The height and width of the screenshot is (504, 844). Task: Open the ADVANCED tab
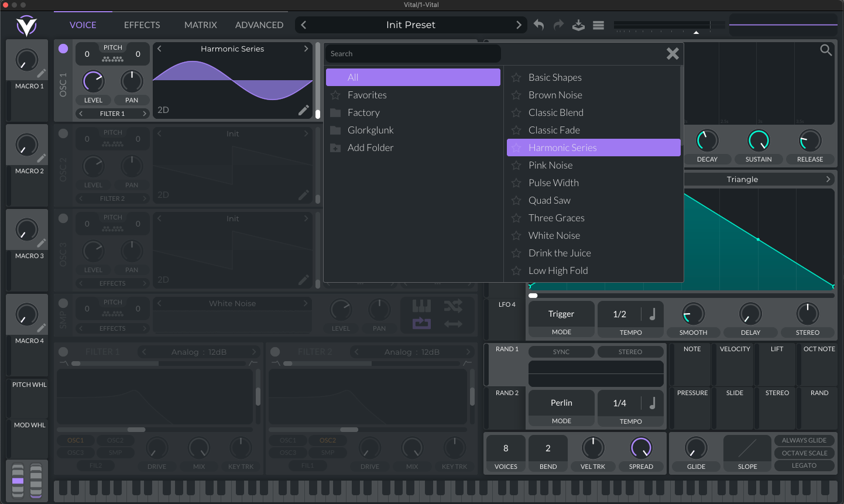[259, 25]
